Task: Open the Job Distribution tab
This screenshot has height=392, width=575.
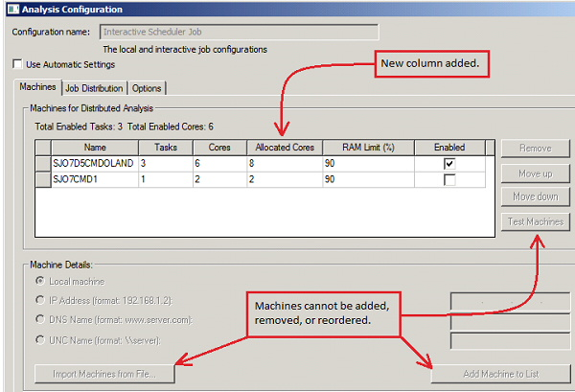Action: [94, 88]
